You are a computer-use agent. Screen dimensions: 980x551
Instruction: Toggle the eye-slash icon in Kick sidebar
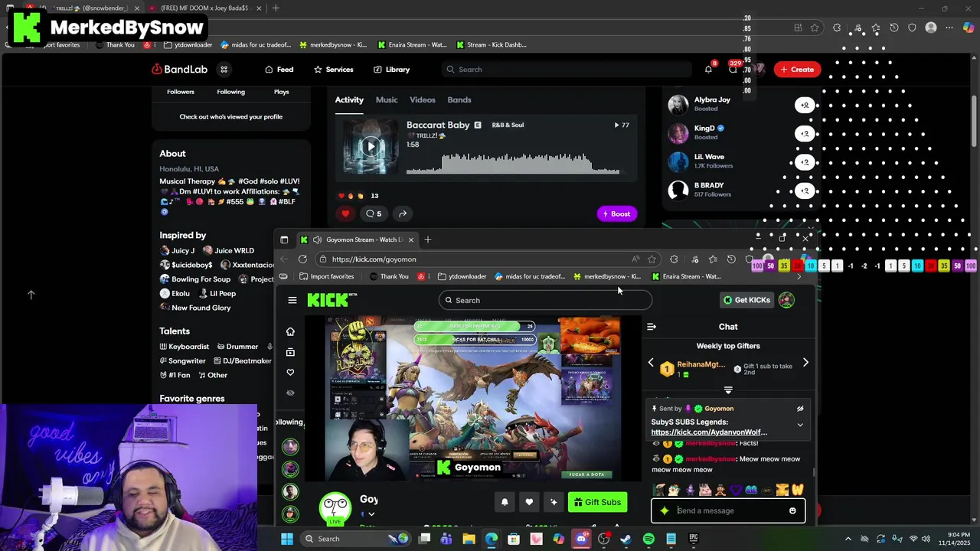point(290,393)
